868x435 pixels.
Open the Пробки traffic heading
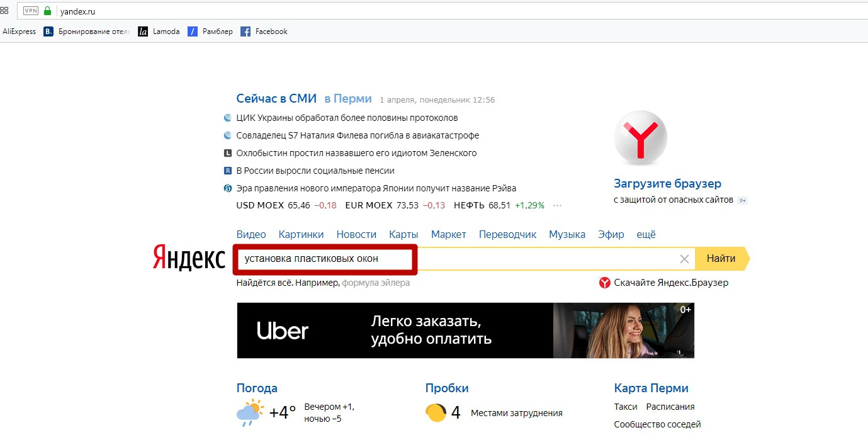pyautogui.click(x=447, y=388)
